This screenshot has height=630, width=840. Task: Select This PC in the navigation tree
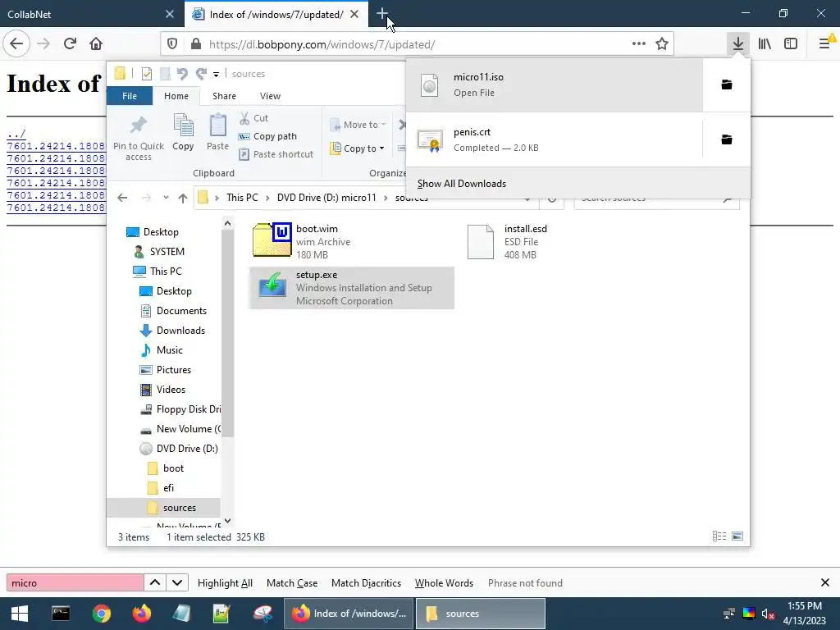tap(166, 272)
